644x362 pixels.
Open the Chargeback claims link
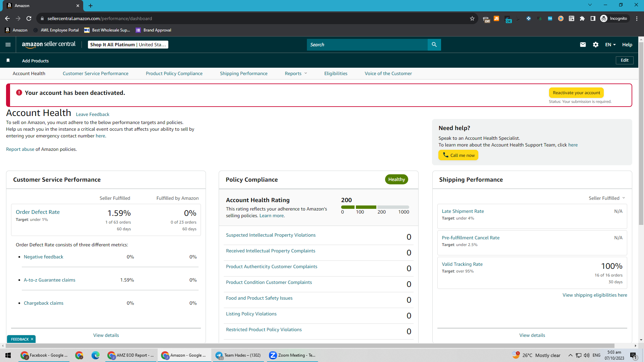44,303
